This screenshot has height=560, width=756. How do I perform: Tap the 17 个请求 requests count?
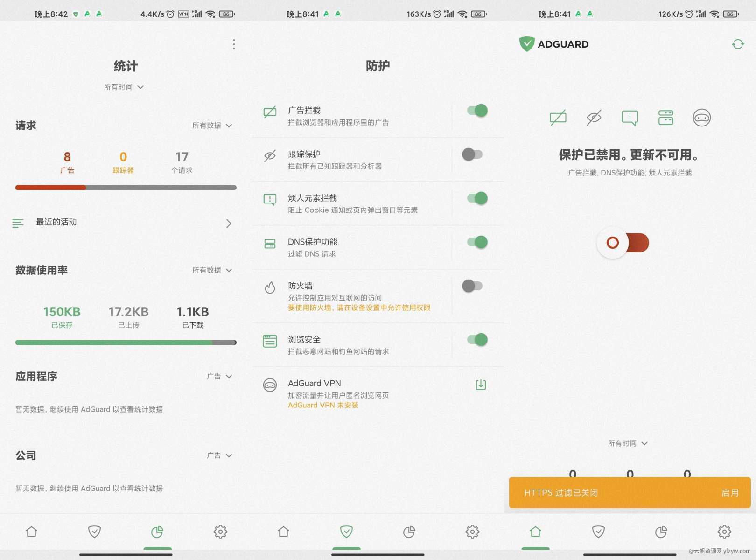coord(182,162)
